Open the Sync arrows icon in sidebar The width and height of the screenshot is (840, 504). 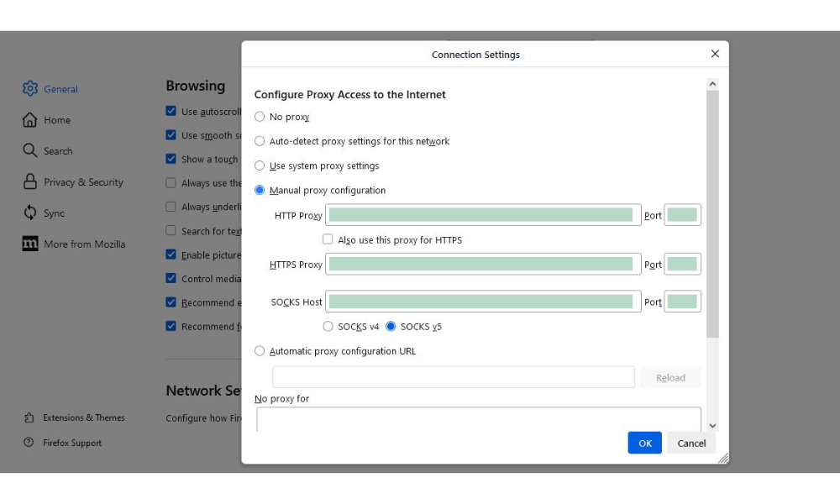(30, 213)
